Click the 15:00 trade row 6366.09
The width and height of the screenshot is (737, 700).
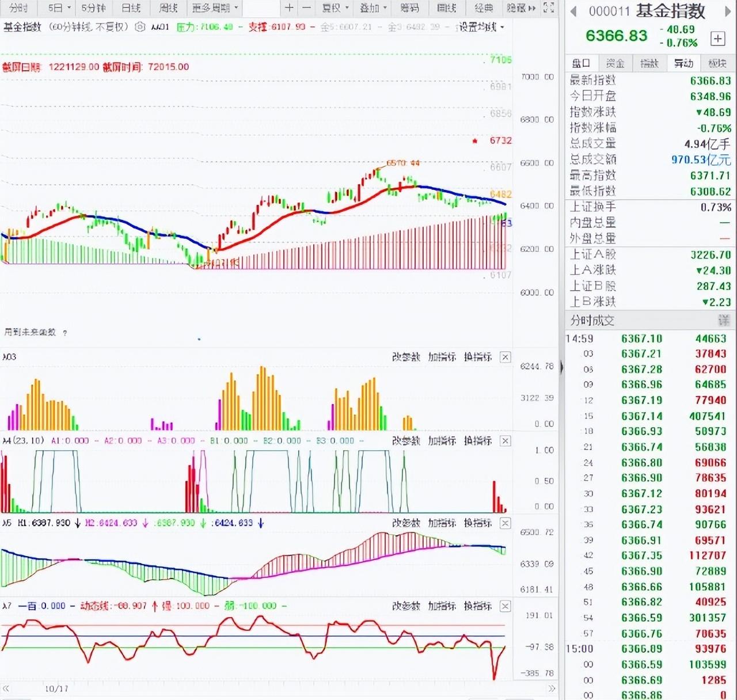coord(648,649)
